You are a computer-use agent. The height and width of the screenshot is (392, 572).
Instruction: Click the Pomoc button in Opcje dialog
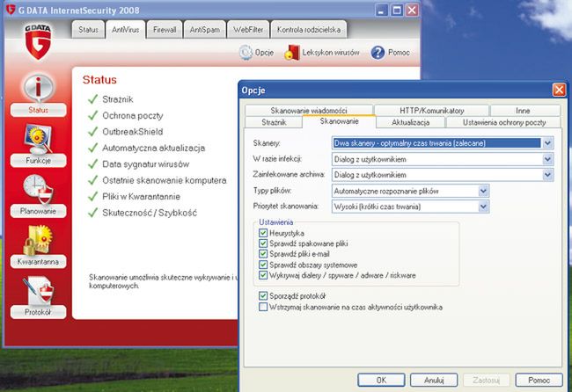(539, 380)
